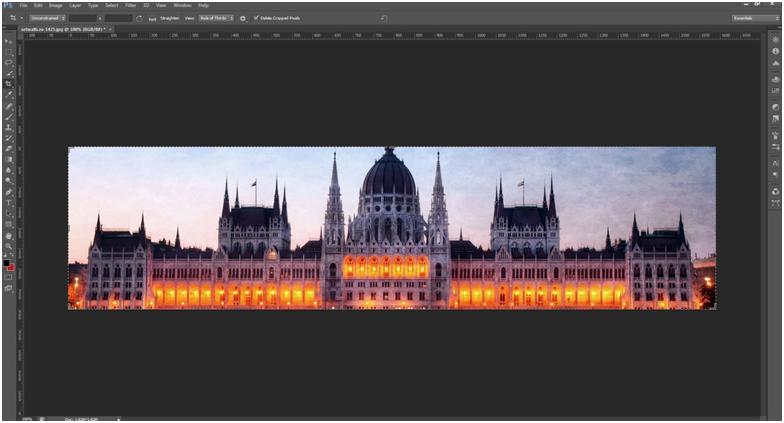
Task: Select the Blur tool
Action: point(8,170)
